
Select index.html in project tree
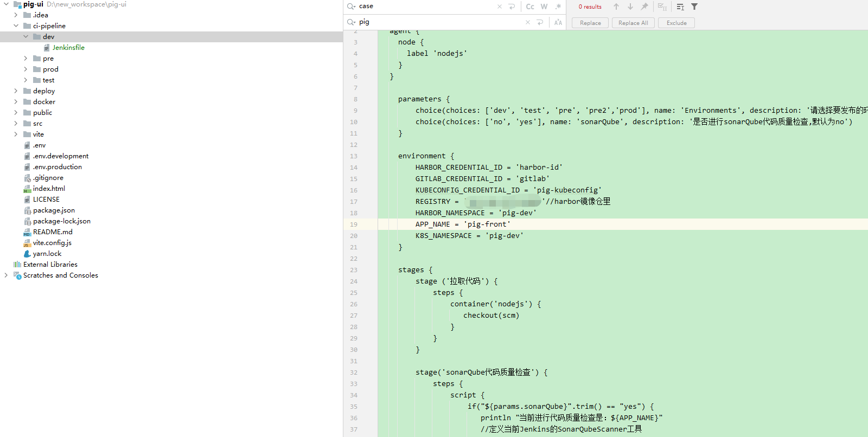tap(49, 189)
